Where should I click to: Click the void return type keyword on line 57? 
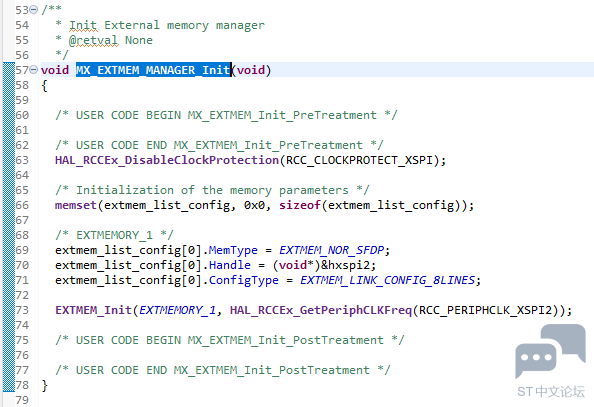55,70
